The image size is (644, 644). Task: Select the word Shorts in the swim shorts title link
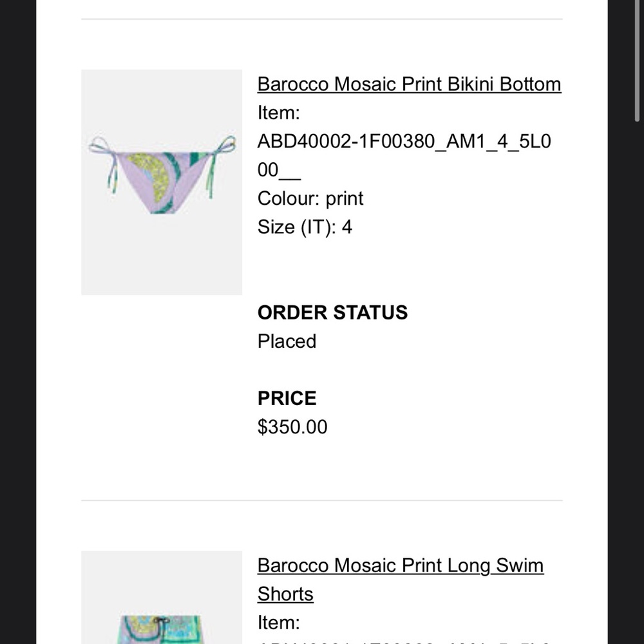pos(285,594)
